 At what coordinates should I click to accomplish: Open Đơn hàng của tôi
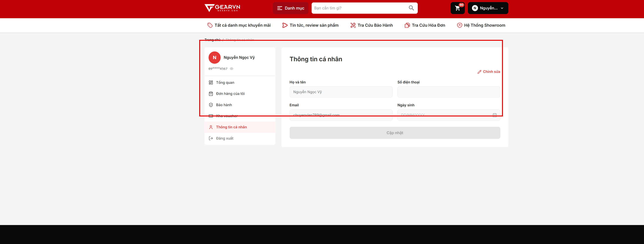240,94
